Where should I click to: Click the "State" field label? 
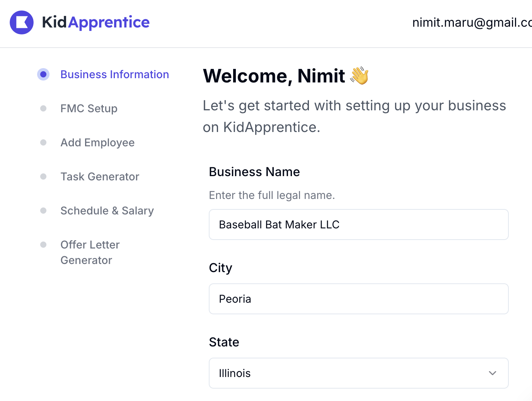224,342
